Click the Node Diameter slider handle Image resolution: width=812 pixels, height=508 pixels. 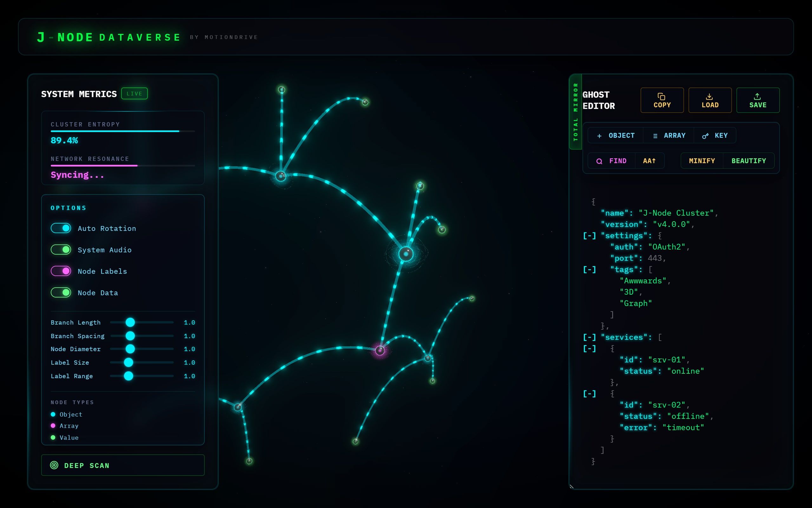tap(130, 349)
